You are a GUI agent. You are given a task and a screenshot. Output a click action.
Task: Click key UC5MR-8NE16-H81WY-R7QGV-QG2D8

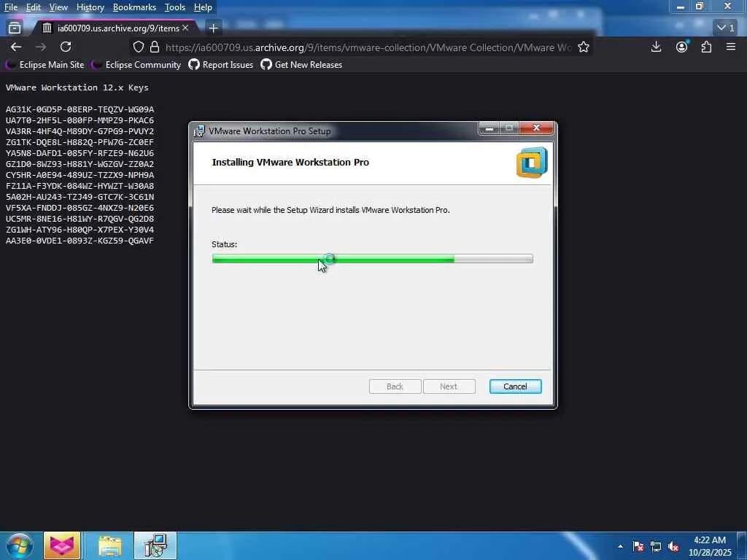[80, 219]
